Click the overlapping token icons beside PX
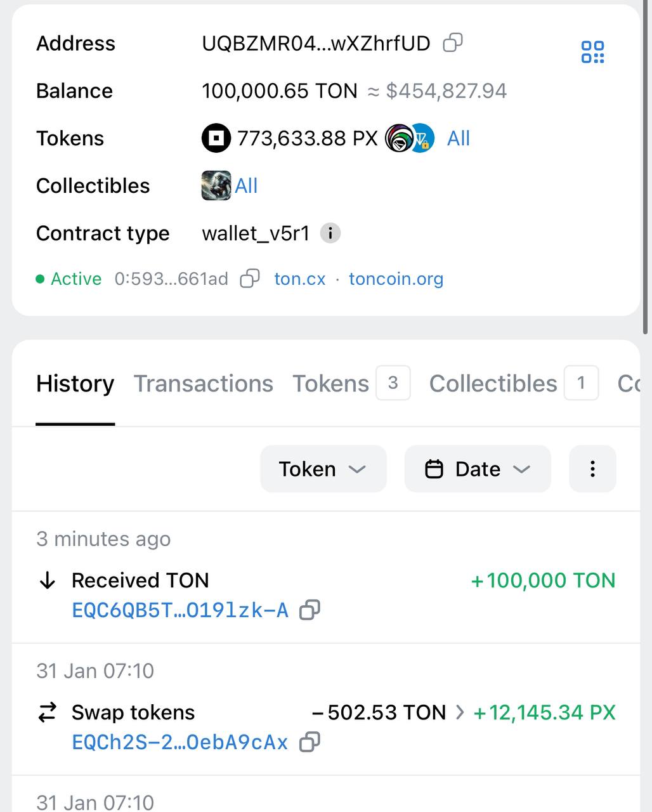 point(410,138)
